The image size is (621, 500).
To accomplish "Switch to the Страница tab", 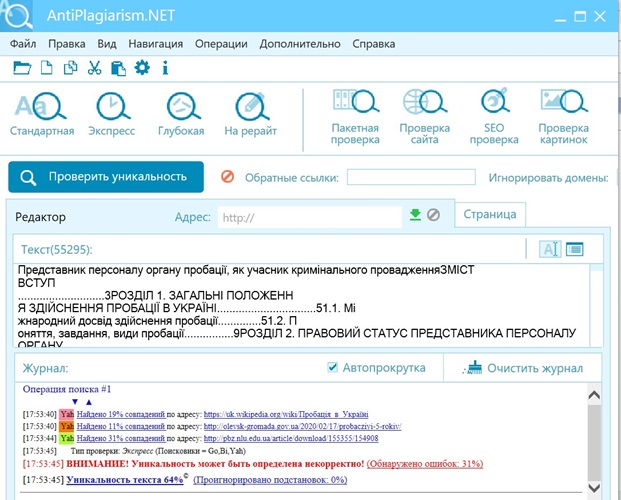I will coord(490,214).
